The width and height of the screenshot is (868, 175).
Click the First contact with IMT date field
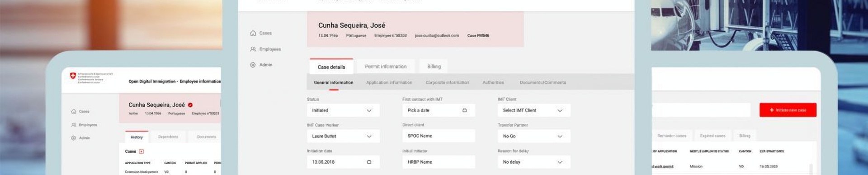pos(439,110)
